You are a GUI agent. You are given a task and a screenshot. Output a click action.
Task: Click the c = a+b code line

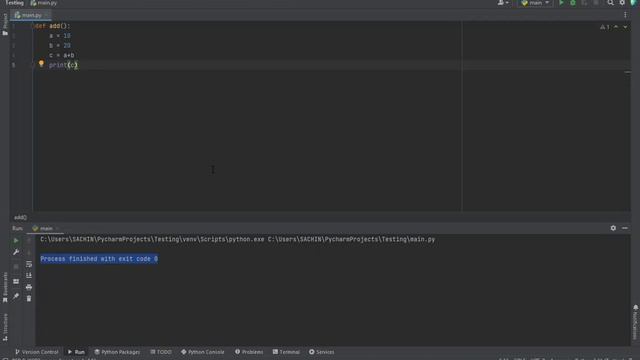pos(62,56)
